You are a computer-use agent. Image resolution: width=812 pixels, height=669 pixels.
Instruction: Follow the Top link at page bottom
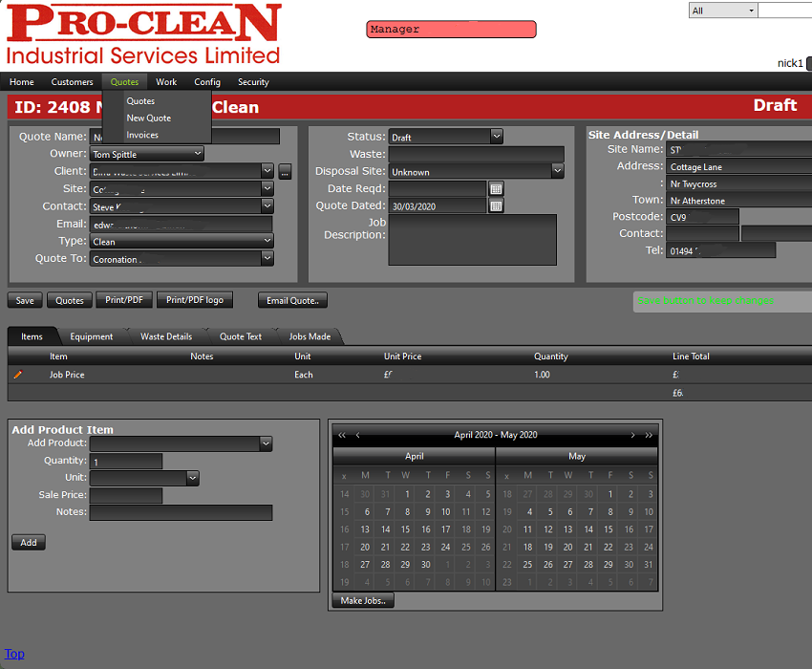14,655
